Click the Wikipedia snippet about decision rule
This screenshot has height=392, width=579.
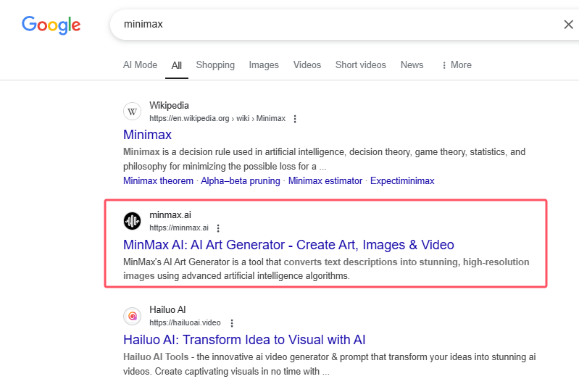(x=324, y=159)
